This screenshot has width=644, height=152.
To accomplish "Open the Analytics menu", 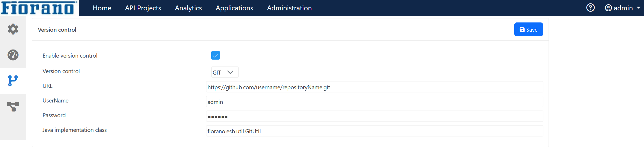I will click(188, 8).
